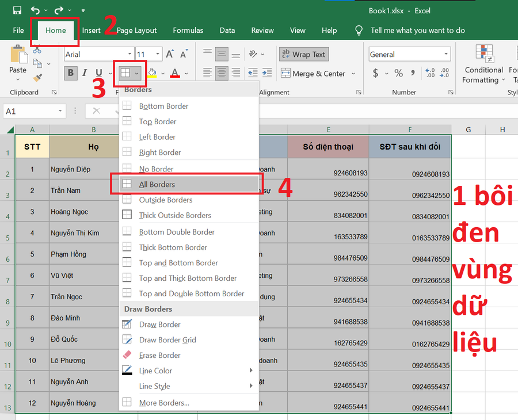The image size is (518, 420).
Task: Toggle Italic formatting
Action: (85, 72)
